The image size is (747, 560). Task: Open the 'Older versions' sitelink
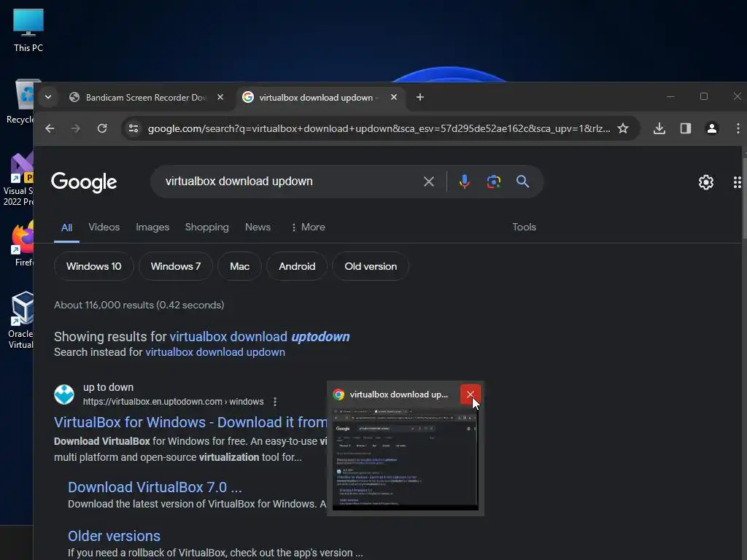(x=114, y=536)
